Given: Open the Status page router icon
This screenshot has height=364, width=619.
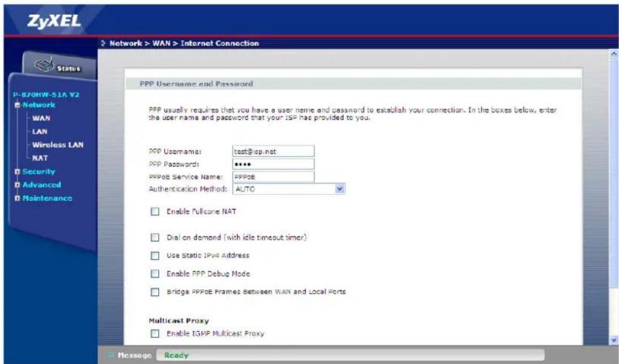Looking at the screenshot, I should pyautogui.click(x=44, y=65).
